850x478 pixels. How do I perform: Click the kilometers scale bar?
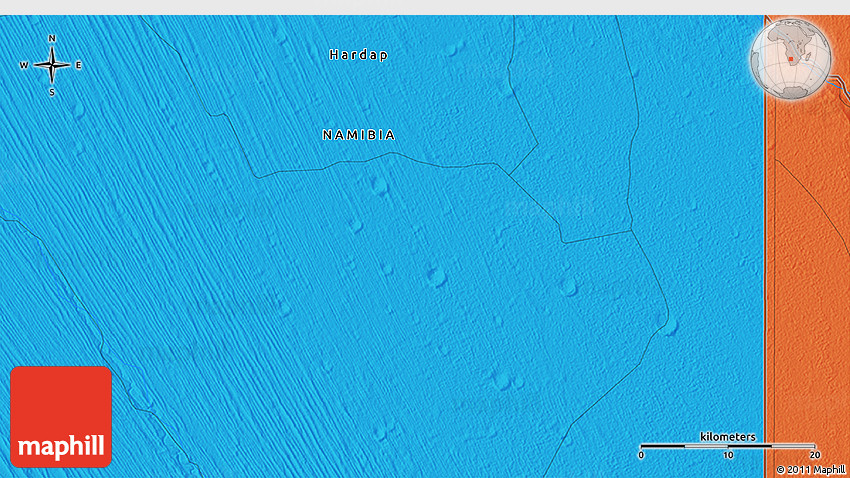727,446
